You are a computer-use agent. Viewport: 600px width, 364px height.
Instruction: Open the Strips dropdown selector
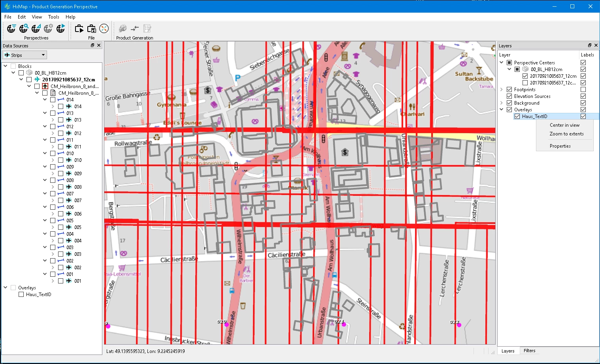point(25,55)
